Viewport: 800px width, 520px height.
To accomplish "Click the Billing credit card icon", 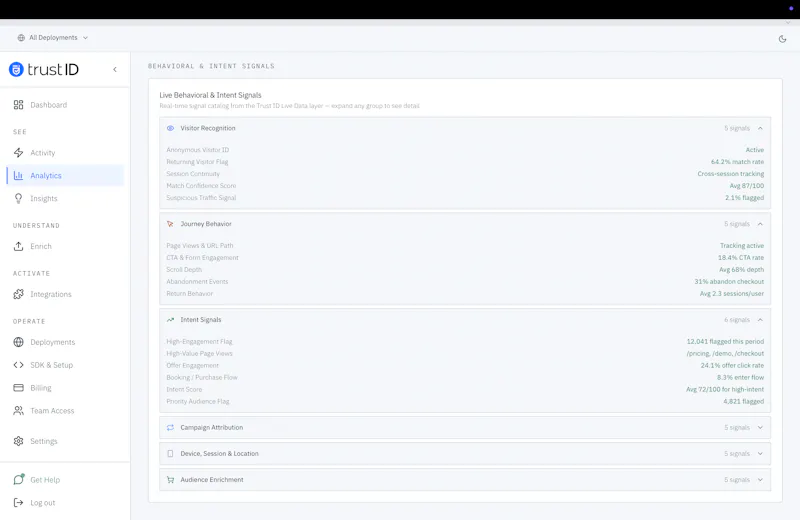I will 18,388.
